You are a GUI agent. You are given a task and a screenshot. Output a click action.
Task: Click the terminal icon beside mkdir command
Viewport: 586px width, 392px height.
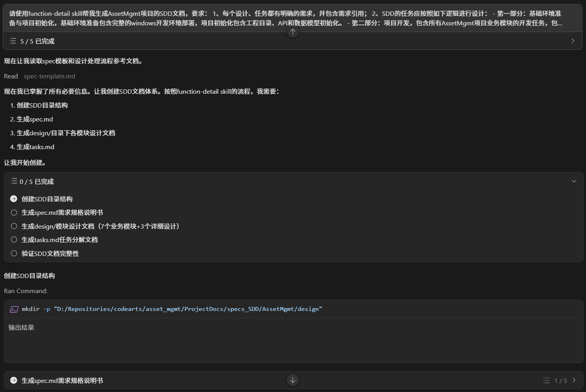pyautogui.click(x=14, y=309)
